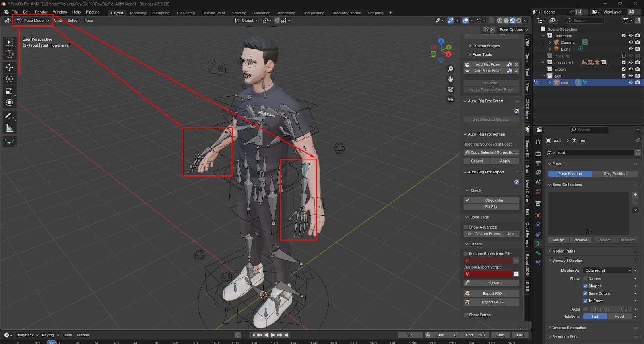Hide the Camera in viewport
The image size is (644, 344).
[631, 43]
